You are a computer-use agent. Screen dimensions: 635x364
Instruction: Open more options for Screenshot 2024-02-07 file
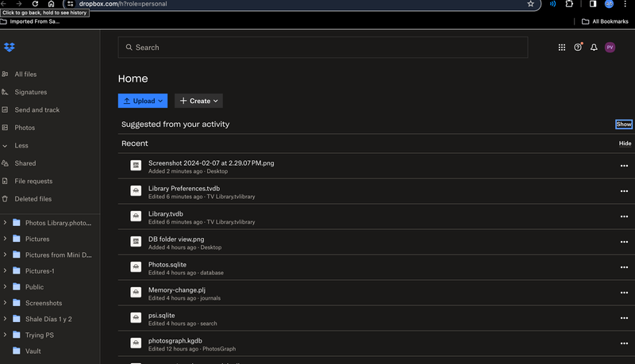point(624,166)
